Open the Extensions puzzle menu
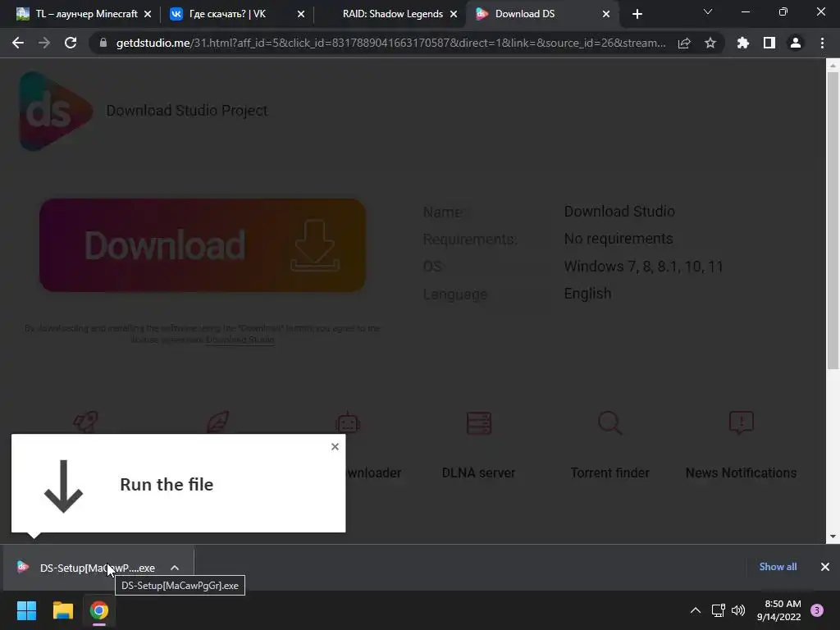The image size is (840, 630). [743, 43]
